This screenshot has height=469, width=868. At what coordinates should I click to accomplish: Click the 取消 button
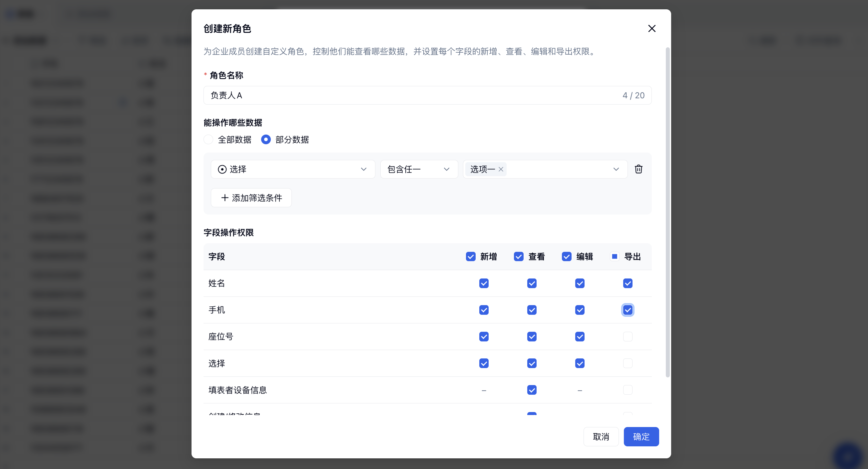coord(601,437)
